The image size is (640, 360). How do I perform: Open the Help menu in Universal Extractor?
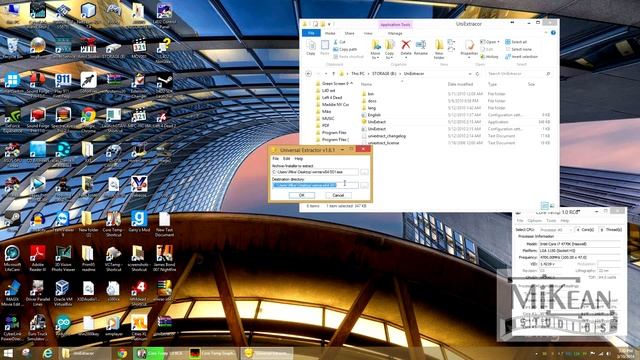299,159
